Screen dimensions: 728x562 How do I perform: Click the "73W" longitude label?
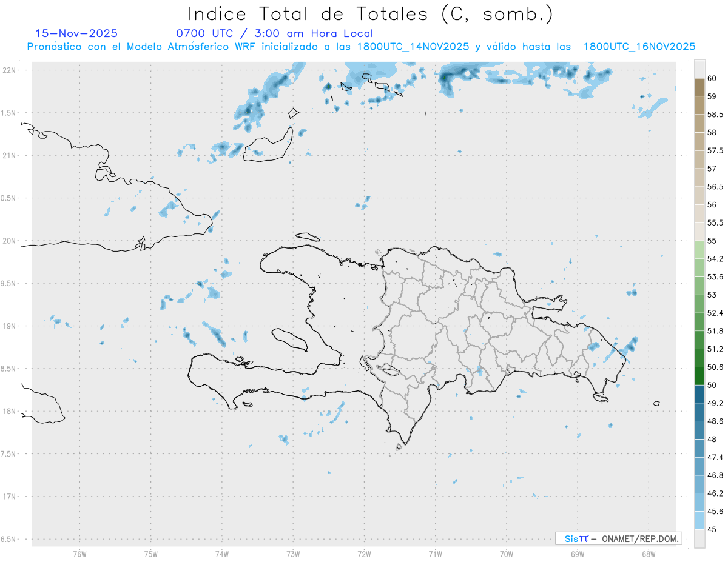point(293,554)
